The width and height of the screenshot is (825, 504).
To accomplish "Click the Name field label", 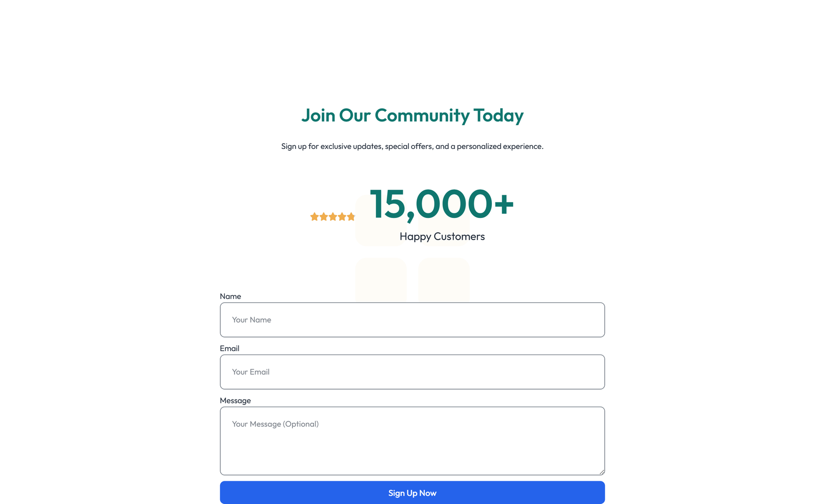I will tap(230, 296).
